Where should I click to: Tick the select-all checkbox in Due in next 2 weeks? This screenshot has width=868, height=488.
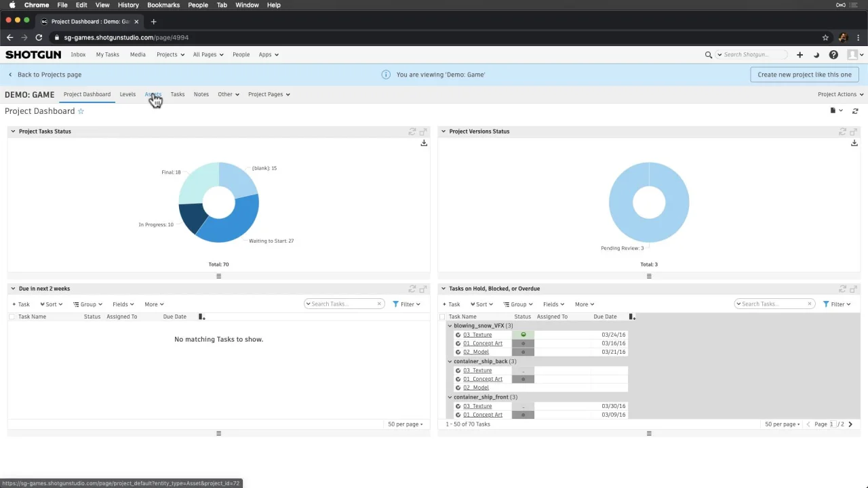(x=12, y=317)
